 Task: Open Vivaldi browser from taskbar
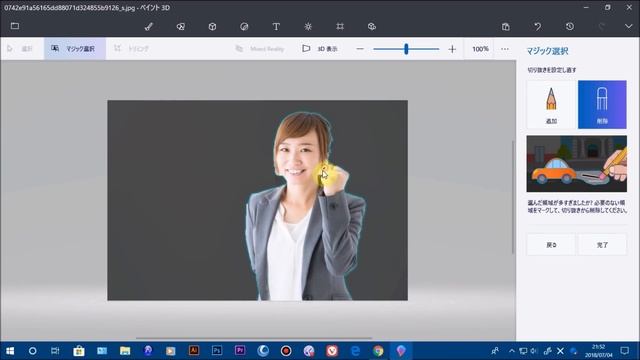pyautogui.click(x=332, y=351)
